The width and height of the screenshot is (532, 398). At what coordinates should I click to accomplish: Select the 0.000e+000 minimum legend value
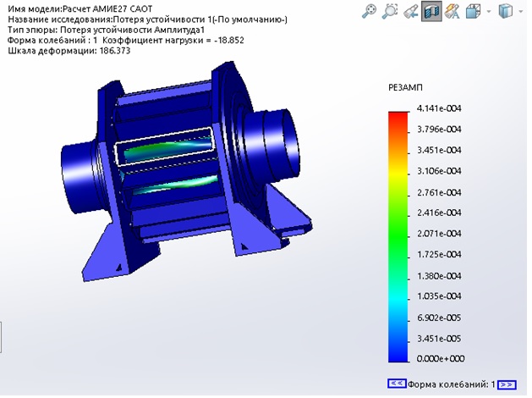pos(441,358)
